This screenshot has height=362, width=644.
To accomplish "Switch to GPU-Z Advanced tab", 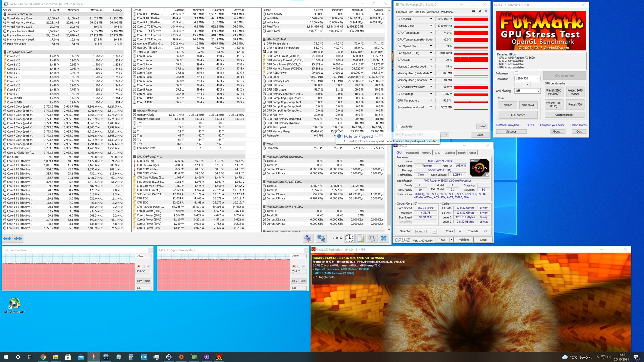I will tap(433, 12).
